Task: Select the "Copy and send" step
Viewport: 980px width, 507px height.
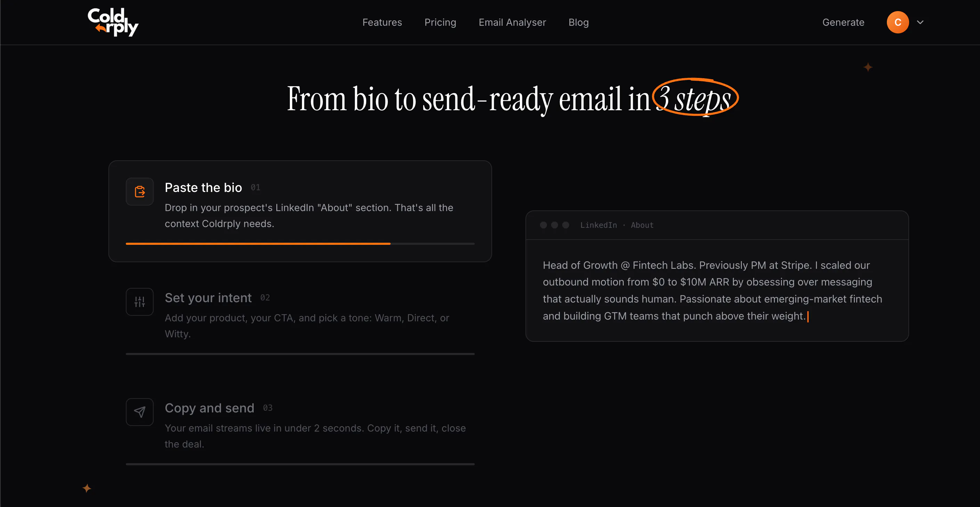Action: click(x=300, y=432)
